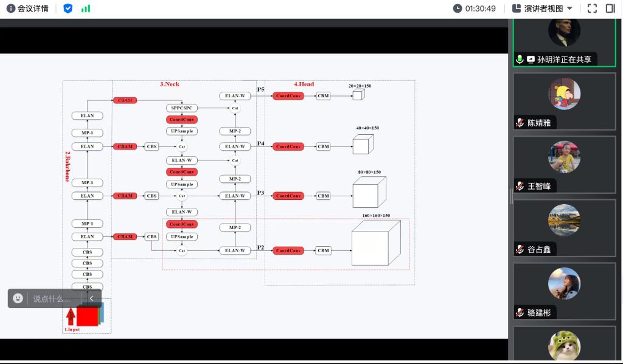This screenshot has width=623, height=364.
Task: Click 骆建彬's muted microphone icon
Action: [x=520, y=312]
